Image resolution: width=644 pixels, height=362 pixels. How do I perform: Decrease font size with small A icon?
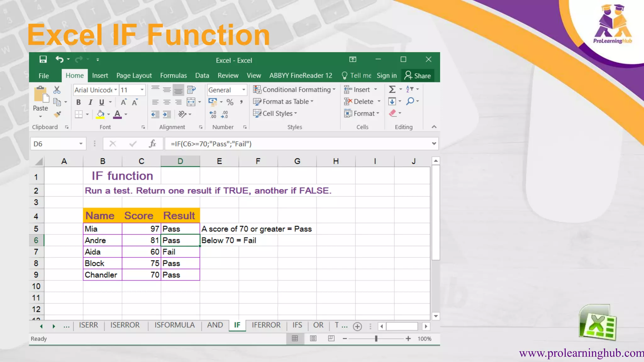(x=135, y=102)
